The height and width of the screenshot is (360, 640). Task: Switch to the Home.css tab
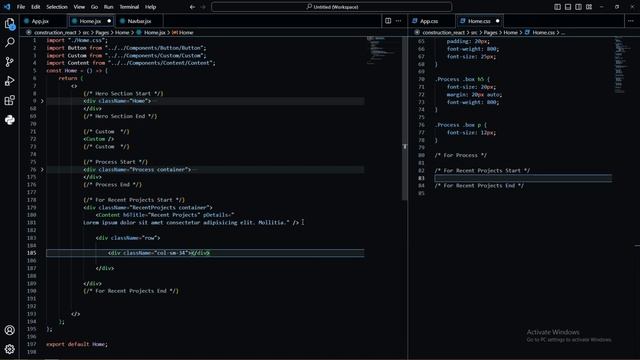click(479, 21)
